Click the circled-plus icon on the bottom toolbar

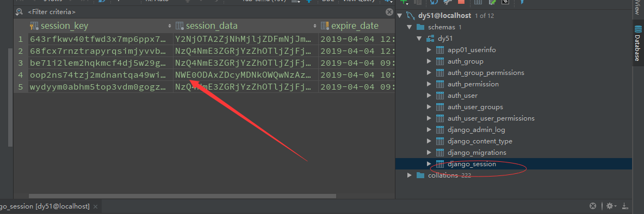click(x=593, y=206)
